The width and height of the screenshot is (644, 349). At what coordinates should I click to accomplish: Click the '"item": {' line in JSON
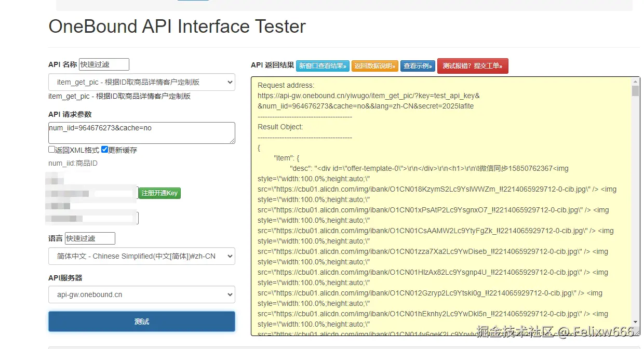pyautogui.click(x=287, y=158)
